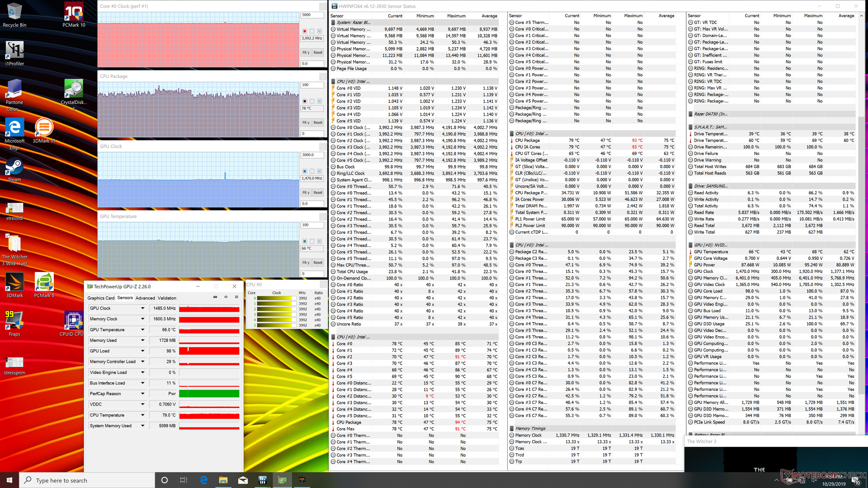Image resolution: width=868 pixels, height=488 pixels.
Task: Open GPU Clock sensor dropdown in GPU-Z
Action: click(x=142, y=308)
